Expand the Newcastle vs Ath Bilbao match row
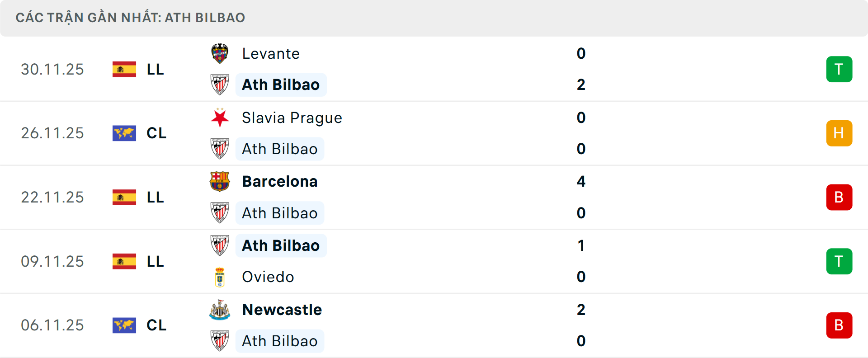The height and width of the screenshot is (358, 868). [434, 325]
